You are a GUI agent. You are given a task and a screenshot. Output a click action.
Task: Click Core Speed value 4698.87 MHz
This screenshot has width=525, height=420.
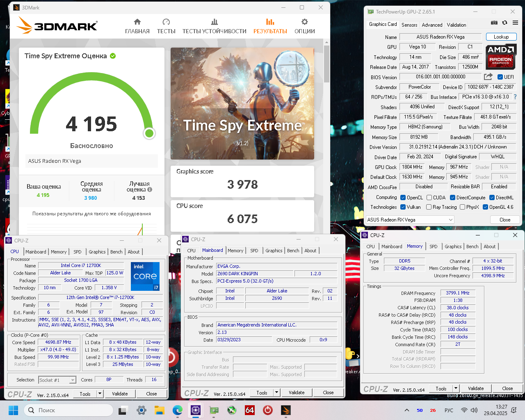pyautogui.click(x=58, y=342)
